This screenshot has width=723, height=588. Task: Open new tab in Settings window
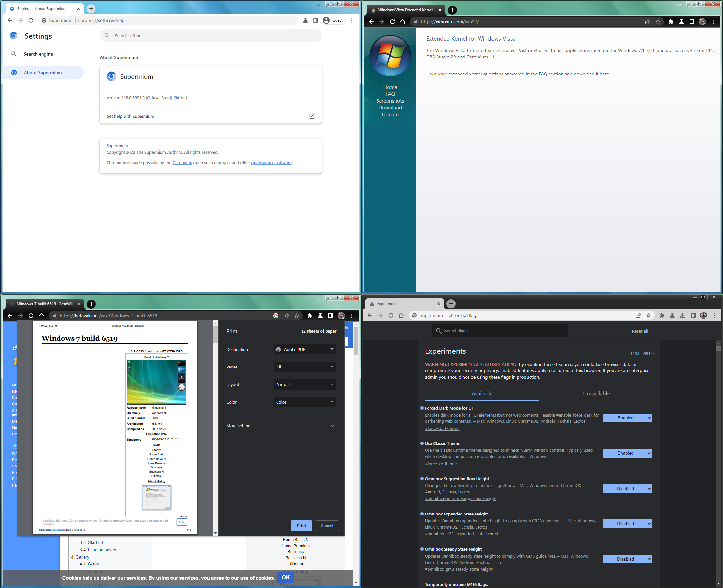(91, 9)
